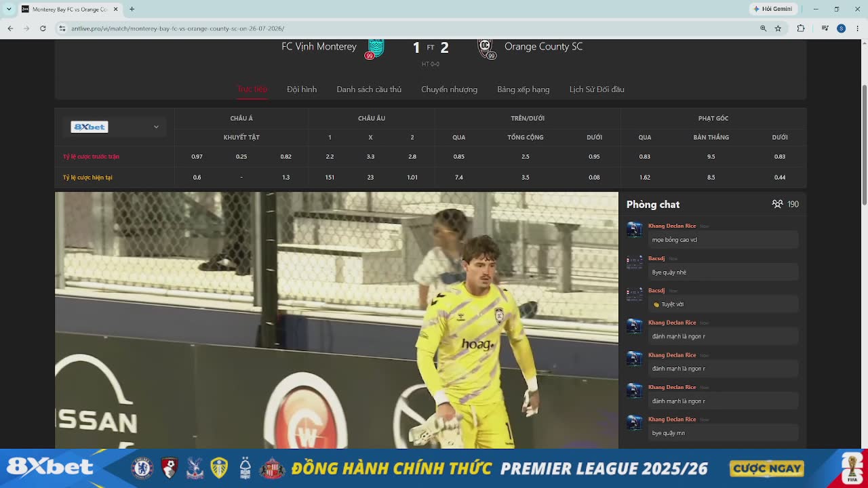Image resolution: width=868 pixels, height=488 pixels.
Task: Switch to the Đội hình tab
Action: pos(302,89)
